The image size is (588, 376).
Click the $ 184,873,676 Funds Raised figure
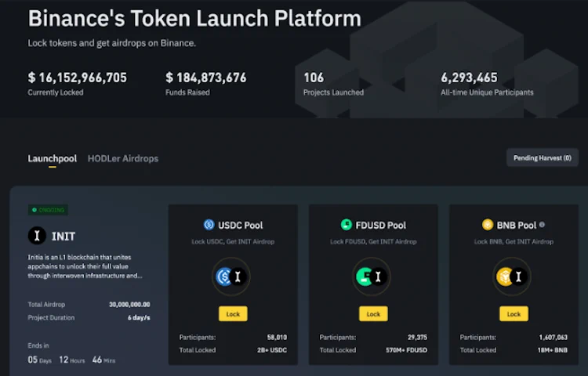[206, 78]
